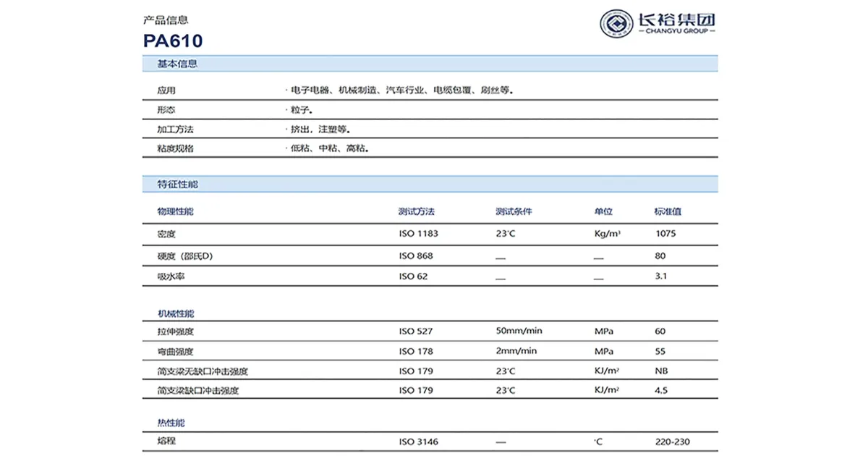Click the NB impact value
The width and height of the screenshot is (868, 456).
pyautogui.click(x=661, y=371)
